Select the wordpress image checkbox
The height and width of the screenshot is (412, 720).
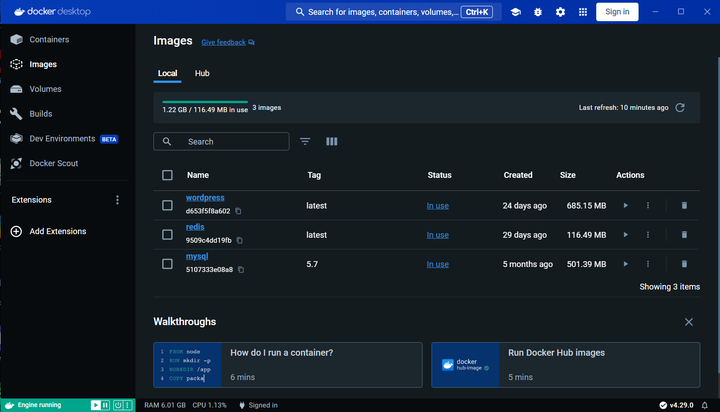tap(168, 205)
